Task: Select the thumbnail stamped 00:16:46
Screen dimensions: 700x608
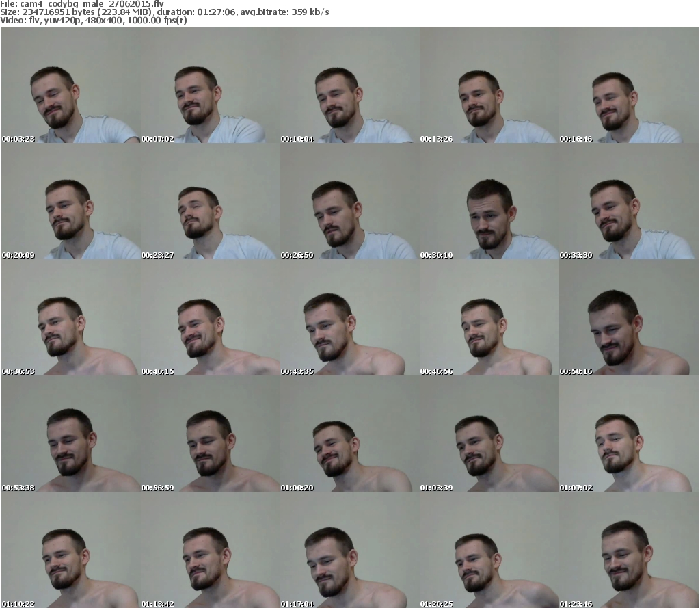Action: (629, 85)
